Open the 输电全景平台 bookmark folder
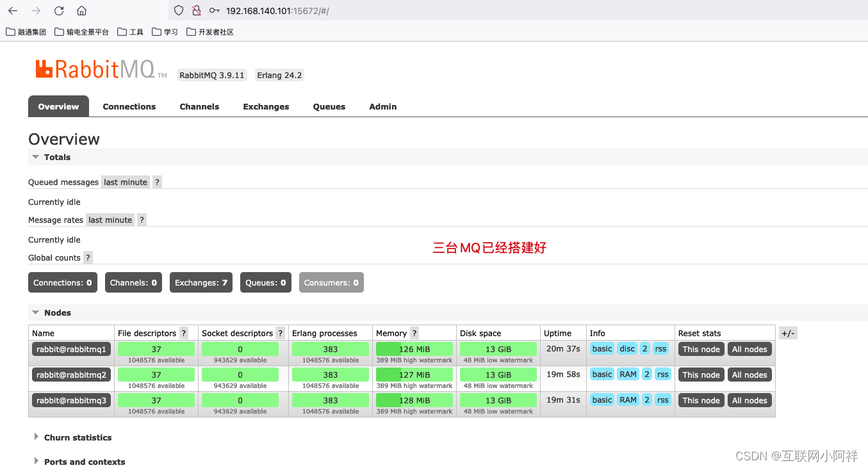 (82, 31)
